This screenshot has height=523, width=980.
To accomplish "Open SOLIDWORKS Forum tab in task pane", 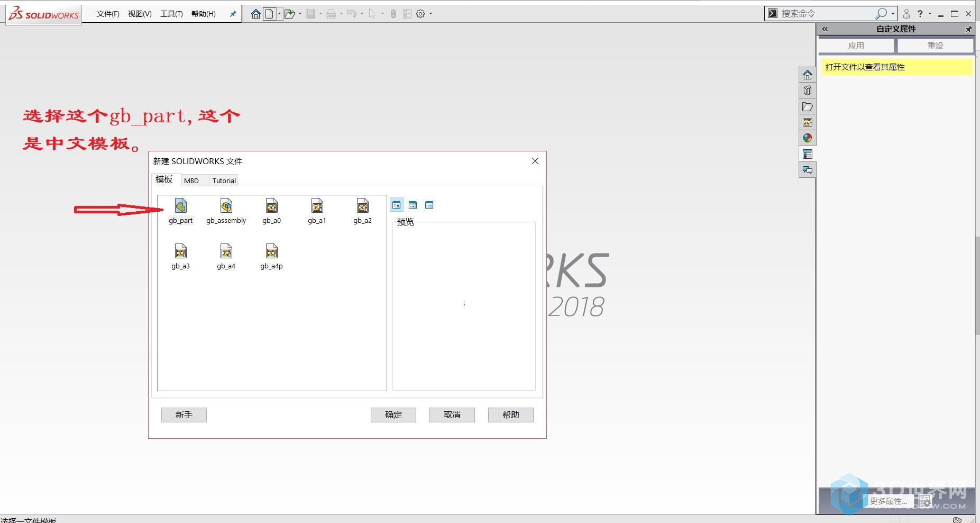I will [x=807, y=170].
